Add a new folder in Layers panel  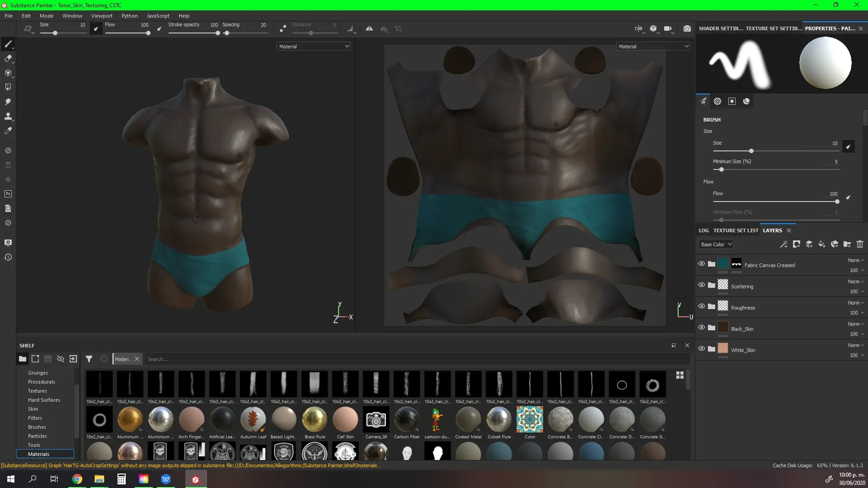point(847,244)
